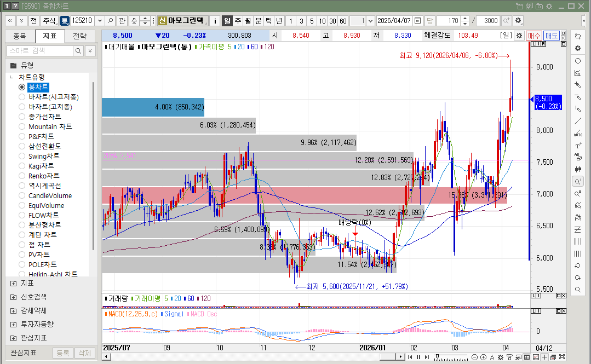Viewport: 591px width, 364px height.
Task: Click the candlestick pattern icon on right toolbar
Action: click(x=578, y=169)
